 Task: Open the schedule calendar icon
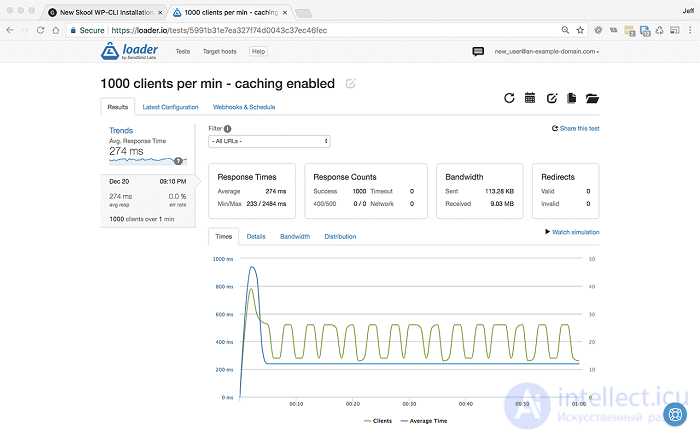click(530, 98)
